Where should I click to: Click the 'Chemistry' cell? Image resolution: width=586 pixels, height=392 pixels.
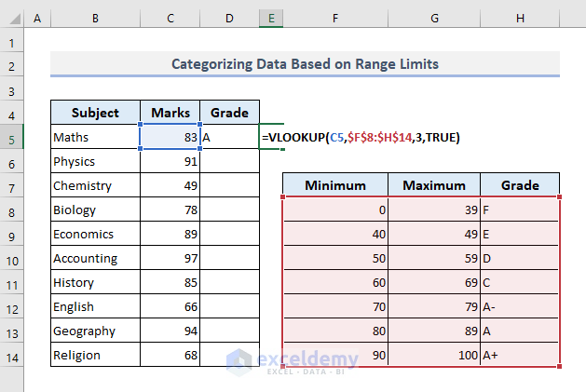[95, 185]
